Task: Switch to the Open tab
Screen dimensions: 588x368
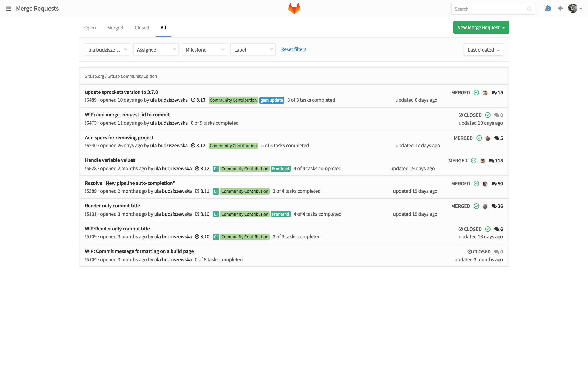Action: click(x=90, y=28)
